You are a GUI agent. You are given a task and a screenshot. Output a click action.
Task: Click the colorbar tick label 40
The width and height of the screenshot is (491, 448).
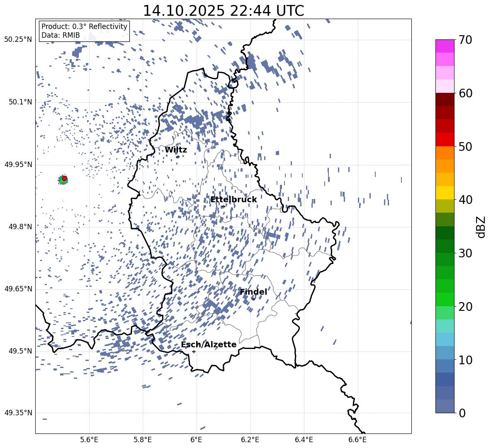465,200
